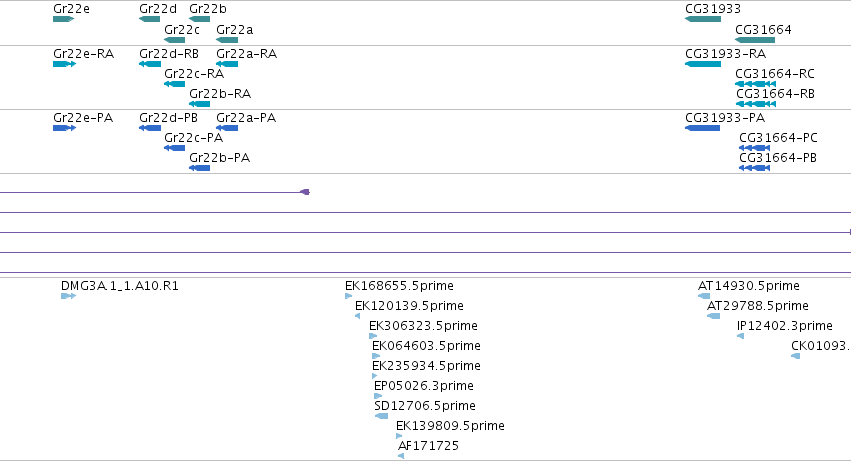Select the Gr22e gene glyph
The width and height of the screenshot is (851, 461).
point(63,19)
